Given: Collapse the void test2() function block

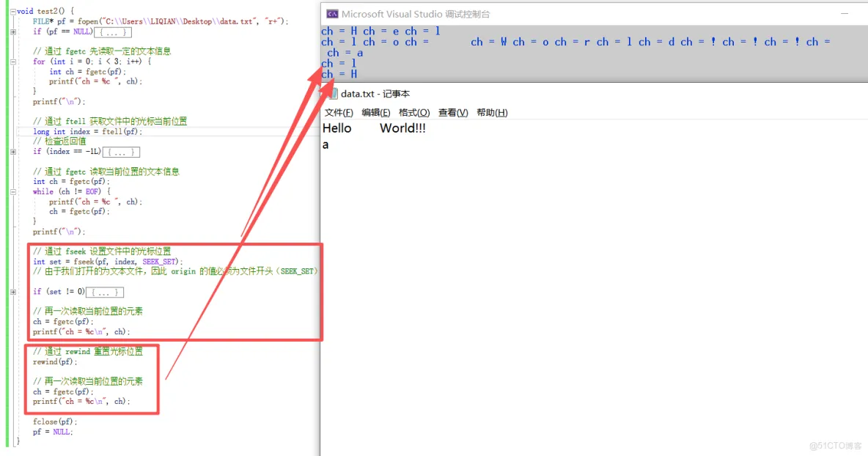Looking at the screenshot, I should click(x=13, y=11).
